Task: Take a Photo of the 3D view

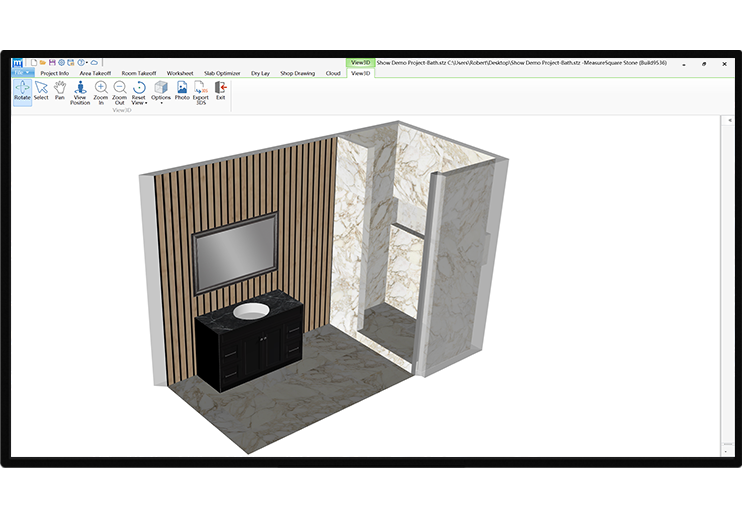Action: point(182,91)
